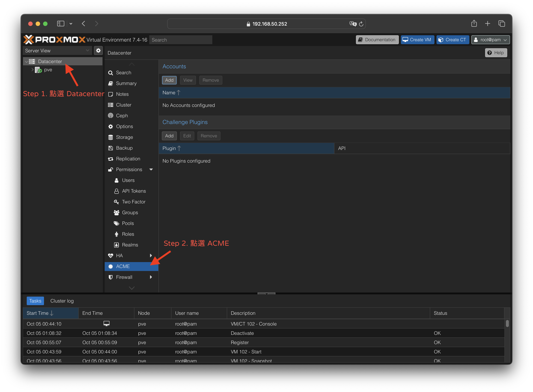Click the page reload icon
Image resolution: width=533 pixels, height=392 pixels.
coord(361,24)
